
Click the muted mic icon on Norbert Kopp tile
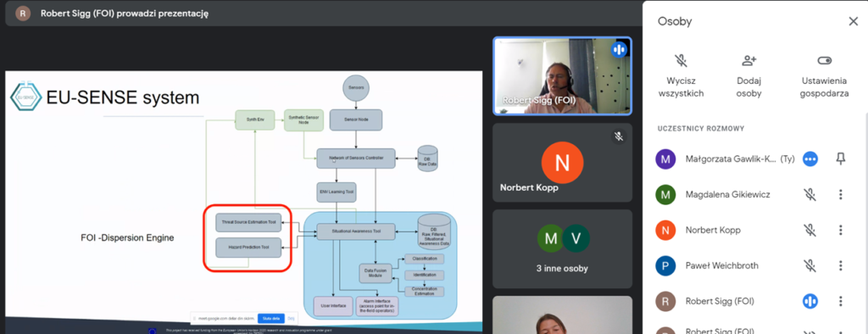[619, 136]
